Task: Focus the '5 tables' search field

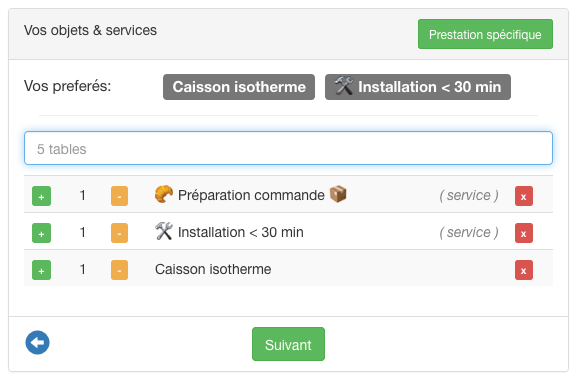Action: tap(288, 148)
